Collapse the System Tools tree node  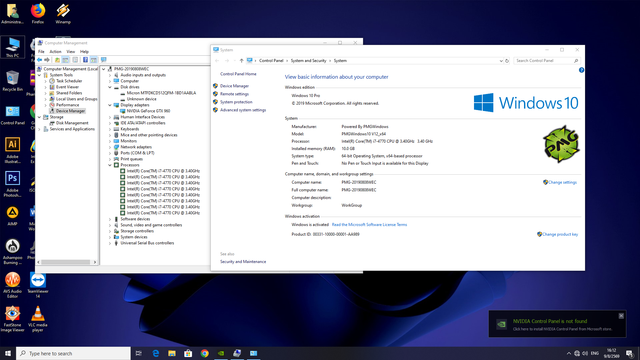[x=40, y=75]
